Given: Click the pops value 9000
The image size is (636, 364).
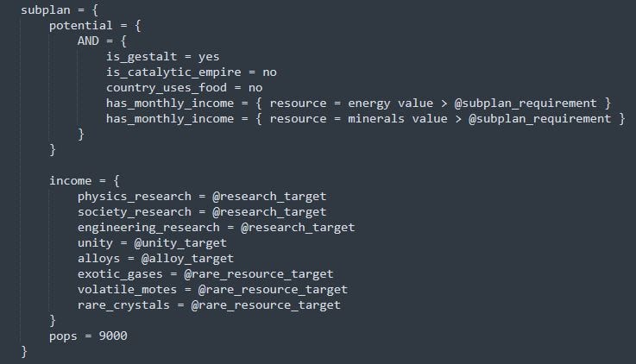Looking at the screenshot, I should pos(113,336).
